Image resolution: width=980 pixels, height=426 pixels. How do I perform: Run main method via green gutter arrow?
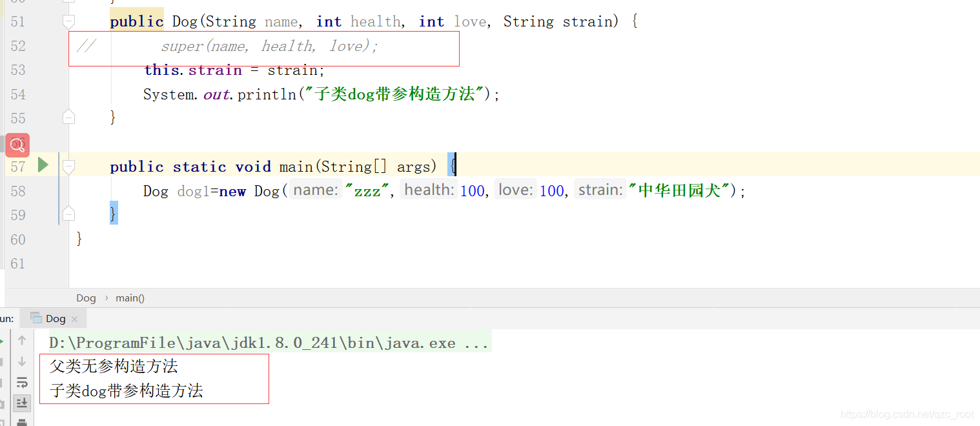(43, 165)
